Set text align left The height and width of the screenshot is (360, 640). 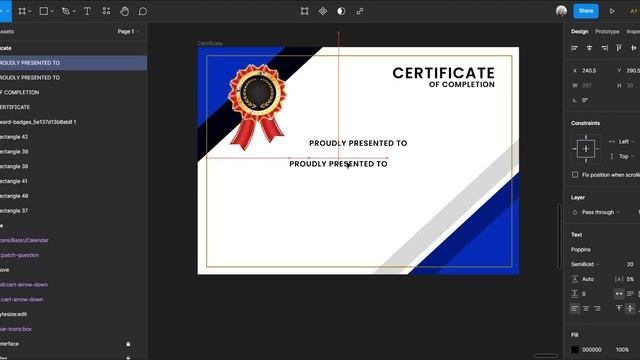(x=575, y=309)
